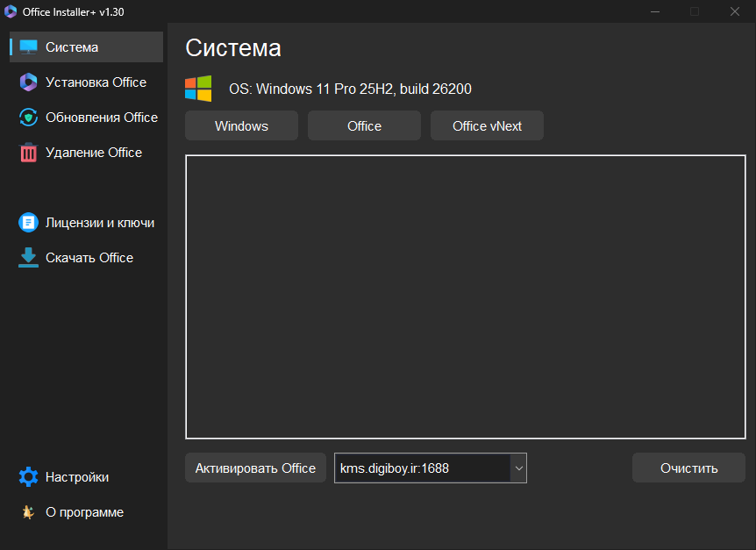Click the download arrow icon Скачать Office
The height and width of the screenshot is (550, 756).
tap(29, 258)
